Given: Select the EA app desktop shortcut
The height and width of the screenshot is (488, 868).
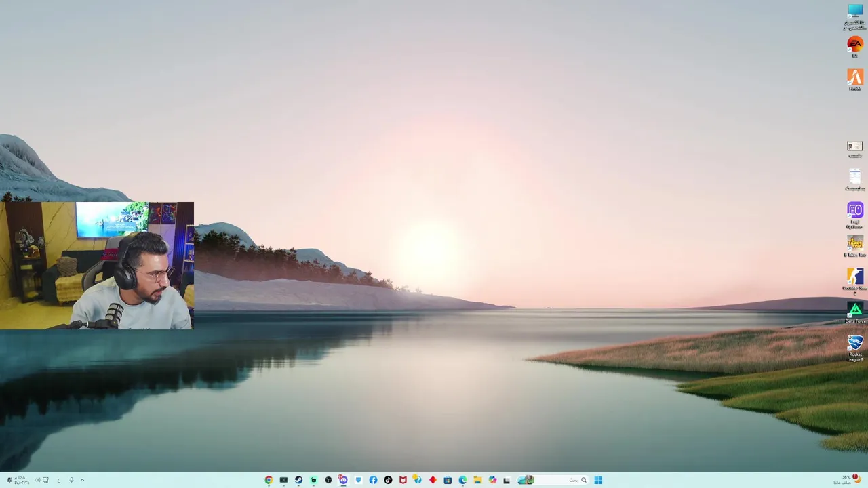Looking at the screenshot, I should click(854, 47).
